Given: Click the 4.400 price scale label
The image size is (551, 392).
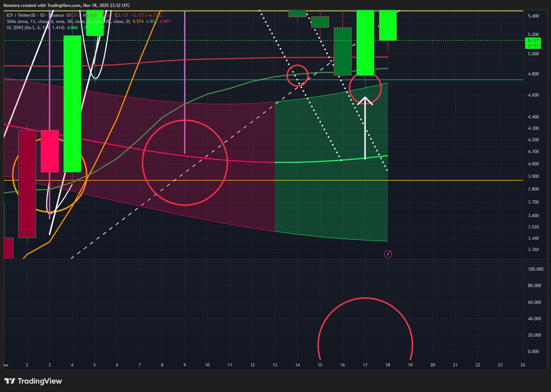Looking at the screenshot, I should point(533,117).
